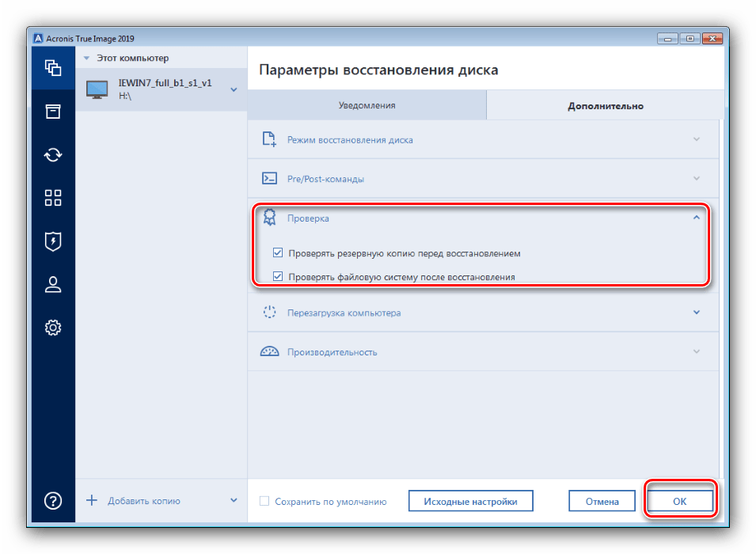Screen dimensions: 756x554
Task: Switch to the Дополнительно tab
Action: pos(605,105)
